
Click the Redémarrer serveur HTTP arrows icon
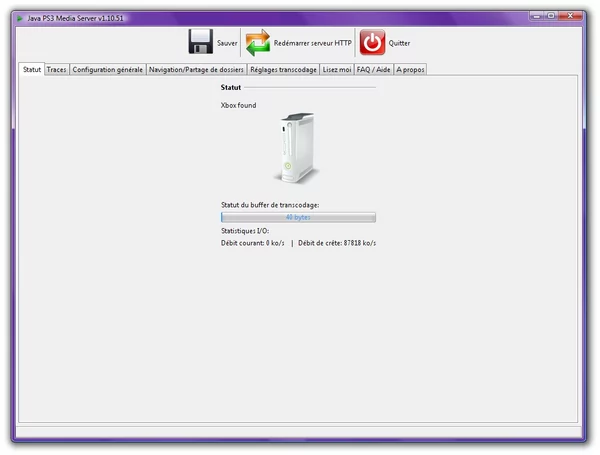[258, 42]
